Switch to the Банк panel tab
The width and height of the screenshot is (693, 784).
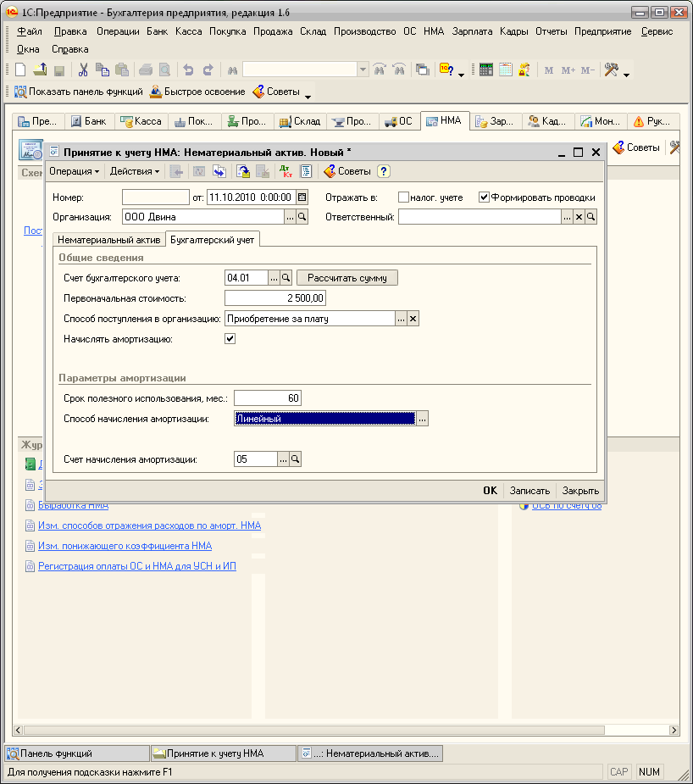88,121
